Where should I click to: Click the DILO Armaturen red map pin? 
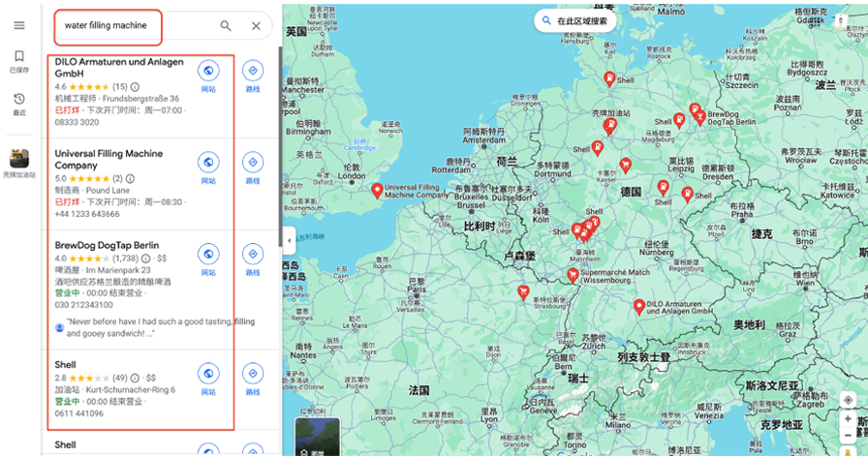tap(638, 307)
